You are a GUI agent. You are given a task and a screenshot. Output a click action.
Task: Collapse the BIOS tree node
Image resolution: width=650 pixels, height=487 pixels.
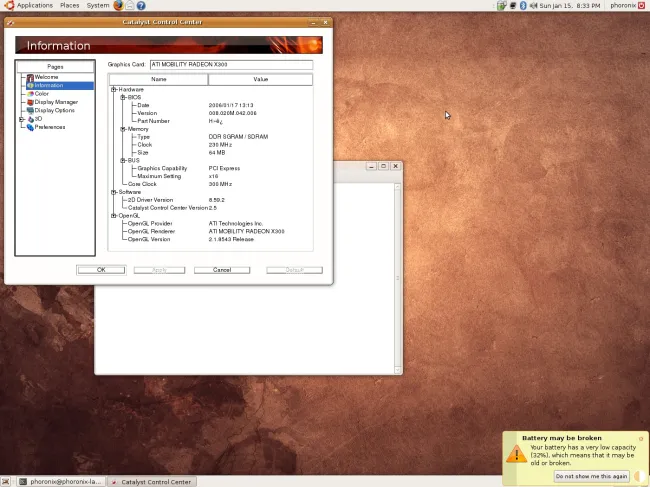[123, 97]
